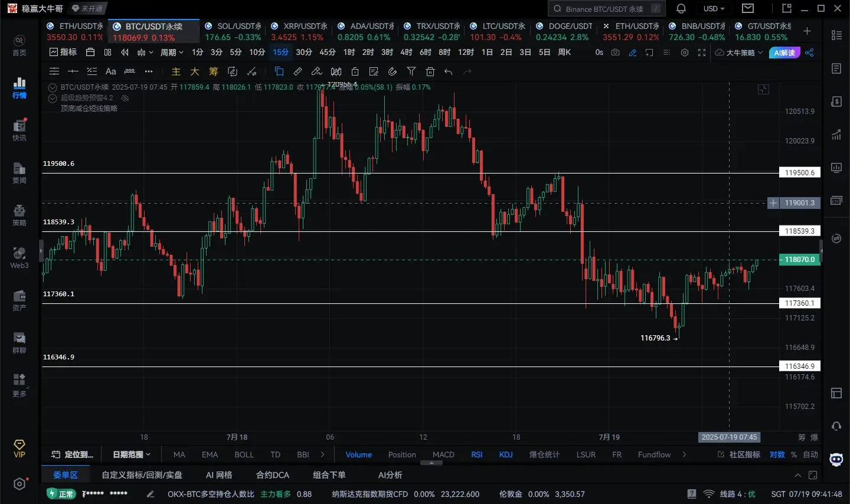Viewport: 850px width, 504px height.
Task: Open the USD currency dropdown
Action: click(x=714, y=8)
